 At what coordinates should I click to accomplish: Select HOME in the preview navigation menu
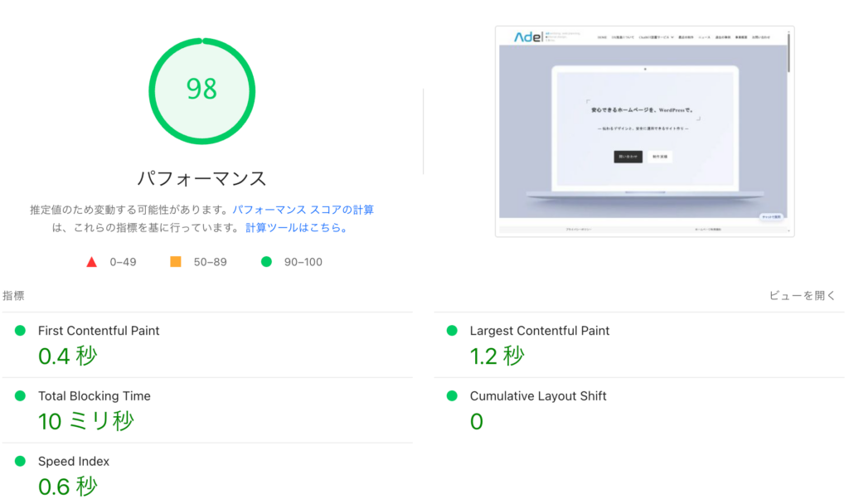(x=602, y=36)
